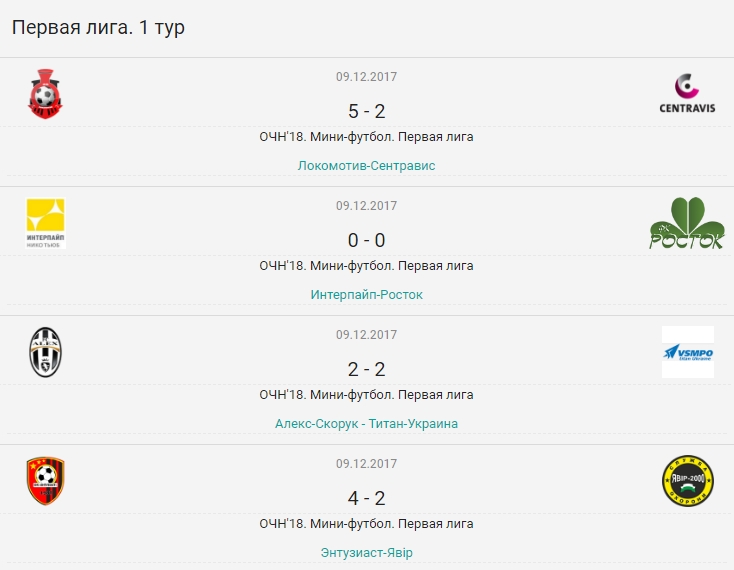Click the round yellow Явір-2000 logo
The width and height of the screenshot is (734, 570).
(688, 481)
